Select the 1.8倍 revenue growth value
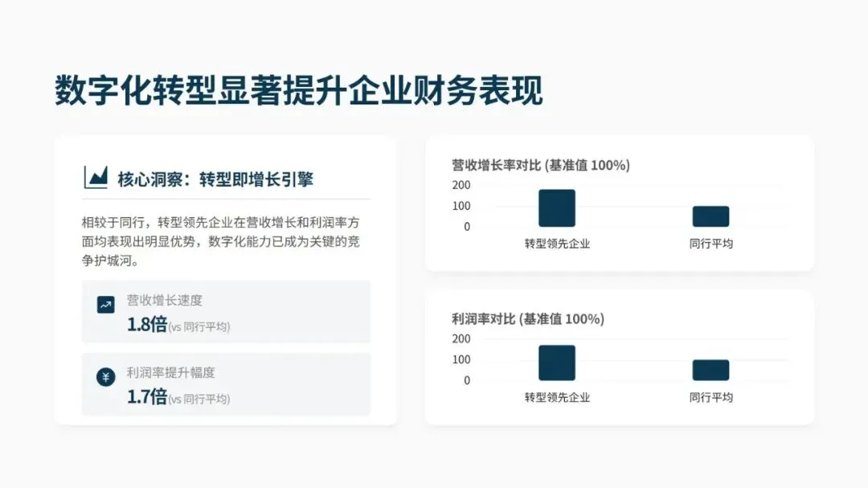868x488 pixels. (x=147, y=325)
